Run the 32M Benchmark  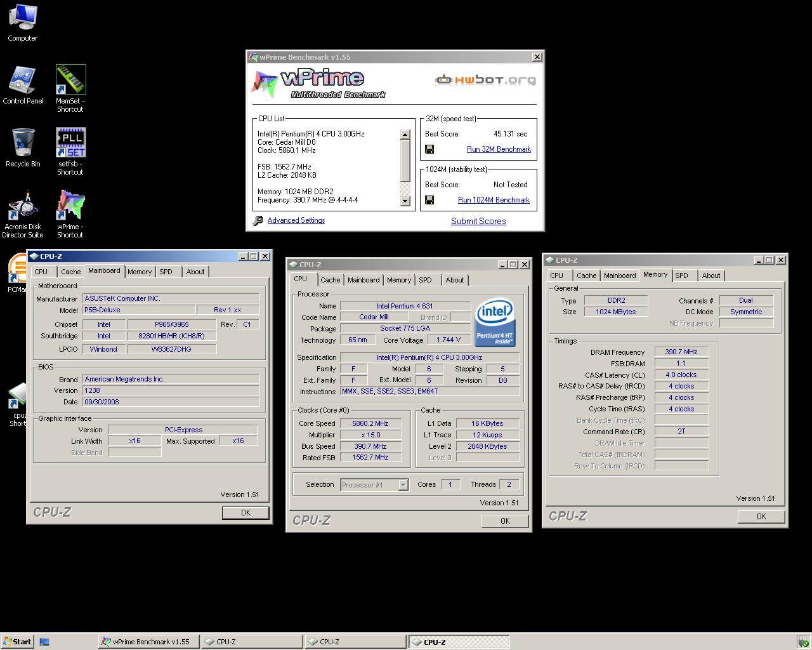click(499, 149)
